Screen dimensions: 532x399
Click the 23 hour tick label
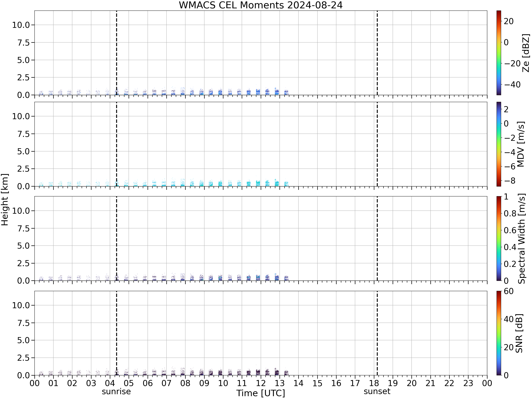pos(468,383)
